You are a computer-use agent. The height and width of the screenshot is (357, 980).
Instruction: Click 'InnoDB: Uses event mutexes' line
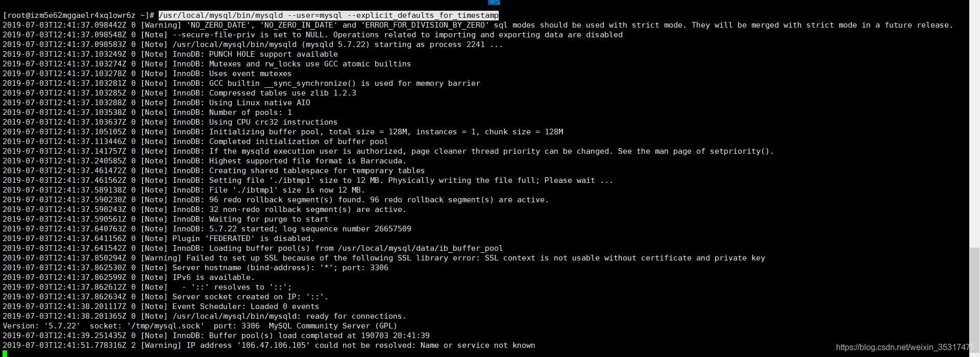point(147,74)
